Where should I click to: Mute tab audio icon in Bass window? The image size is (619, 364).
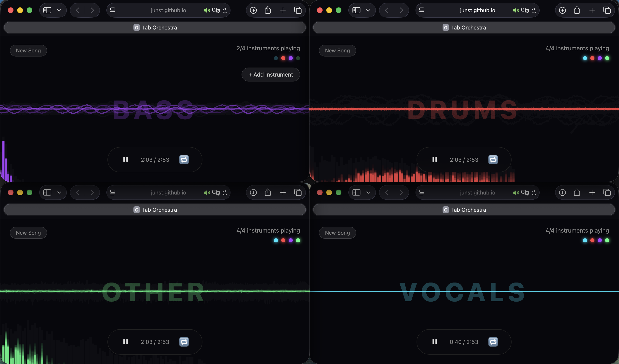coord(207,10)
